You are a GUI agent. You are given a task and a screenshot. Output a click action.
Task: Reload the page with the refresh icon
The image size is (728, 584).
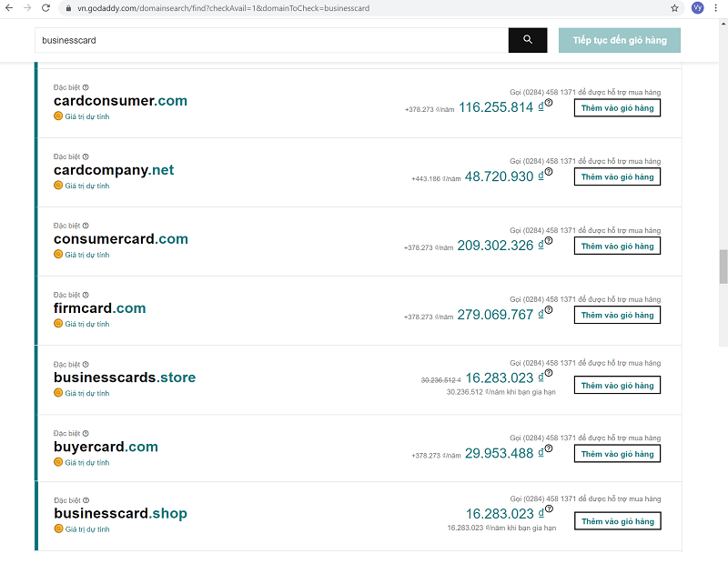tap(45, 8)
